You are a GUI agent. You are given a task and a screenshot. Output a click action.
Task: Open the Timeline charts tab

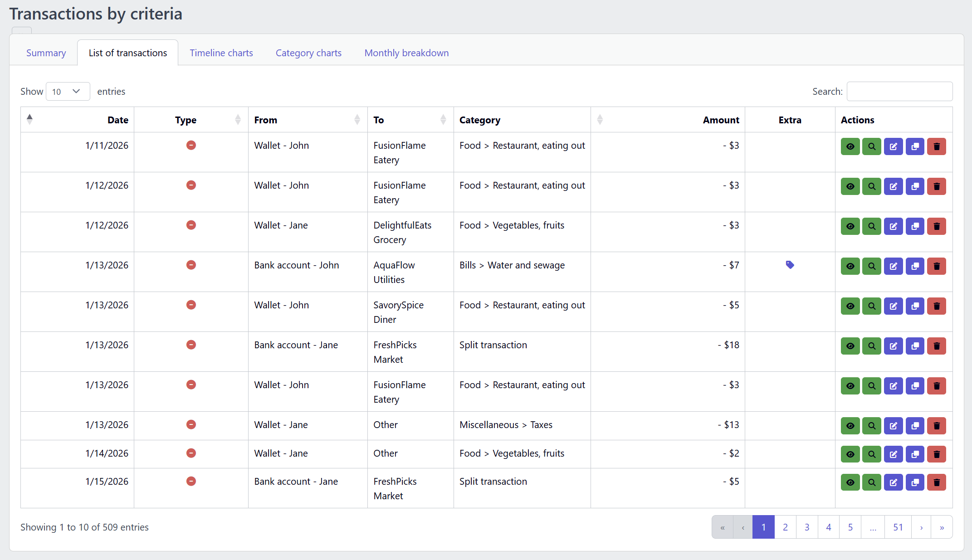click(221, 53)
